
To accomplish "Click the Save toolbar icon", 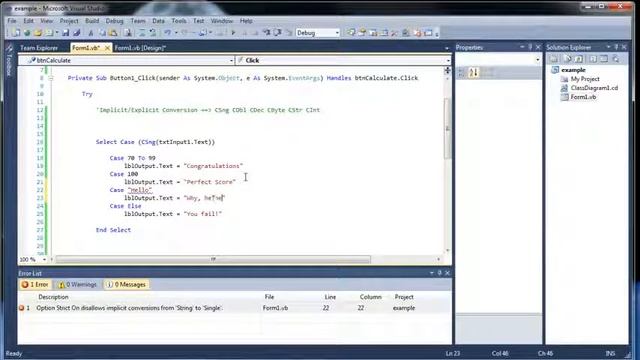I will click(65, 33).
